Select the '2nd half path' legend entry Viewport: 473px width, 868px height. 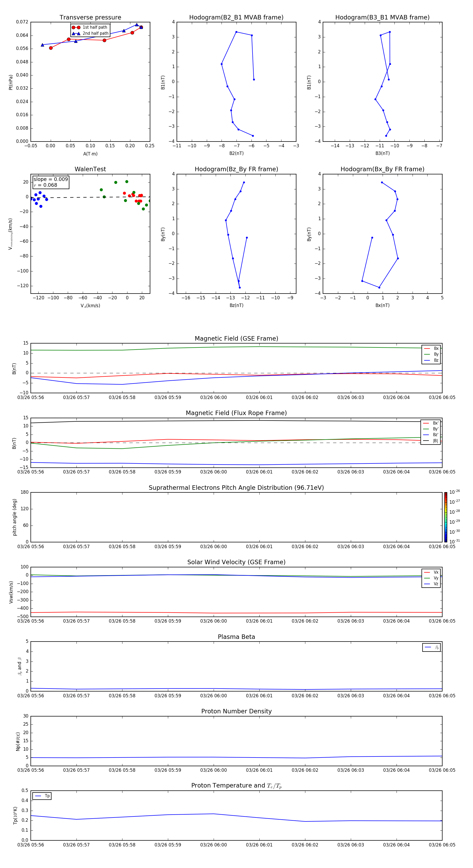(x=90, y=33)
